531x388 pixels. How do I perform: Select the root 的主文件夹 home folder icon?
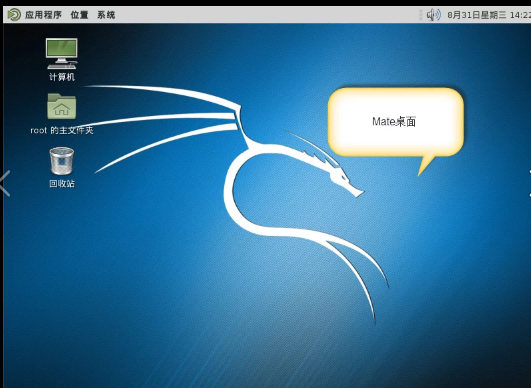tap(62, 114)
